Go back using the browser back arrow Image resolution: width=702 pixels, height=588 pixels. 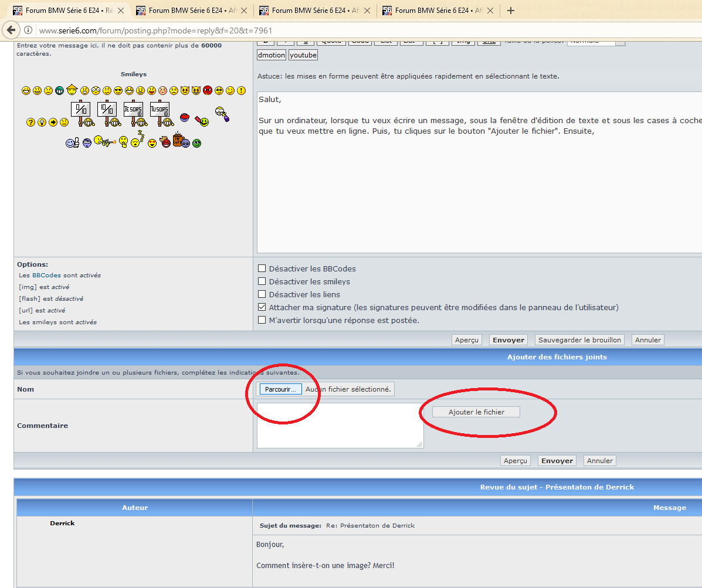tap(11, 30)
